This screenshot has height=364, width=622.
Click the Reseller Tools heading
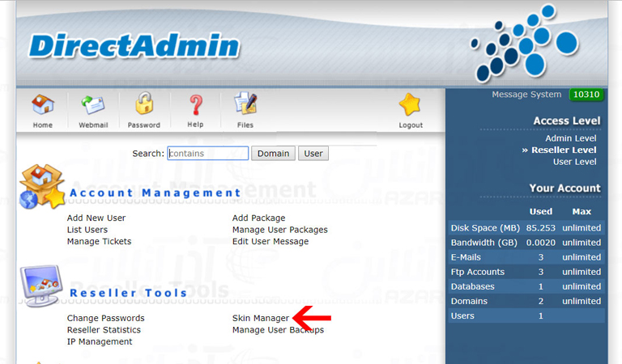point(128,293)
